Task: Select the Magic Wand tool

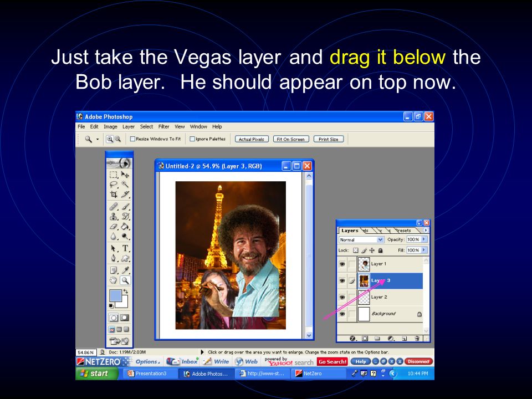Action: (x=125, y=185)
